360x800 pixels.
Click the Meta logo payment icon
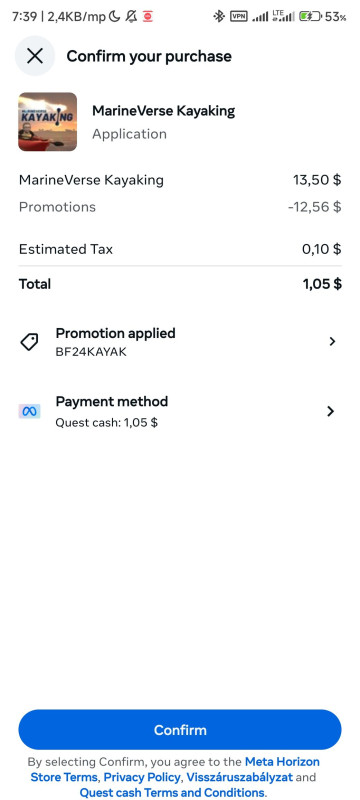click(x=30, y=411)
